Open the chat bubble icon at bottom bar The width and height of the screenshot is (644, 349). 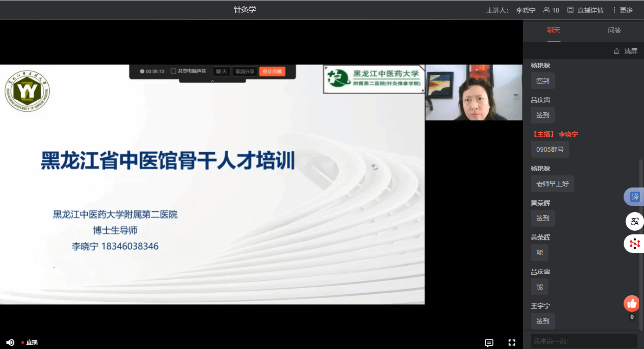(x=489, y=343)
